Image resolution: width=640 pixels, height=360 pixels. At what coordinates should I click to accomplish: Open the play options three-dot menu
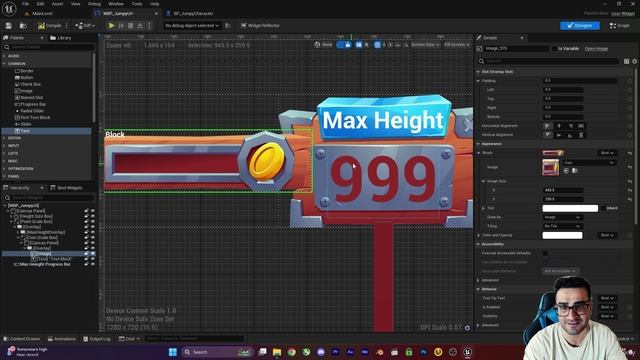pyautogui.click(x=149, y=25)
